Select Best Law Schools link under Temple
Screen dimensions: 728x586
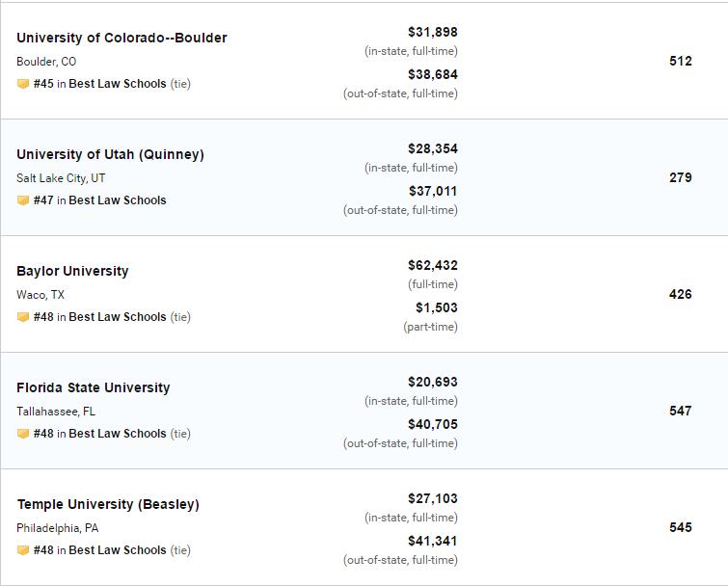[x=118, y=550]
